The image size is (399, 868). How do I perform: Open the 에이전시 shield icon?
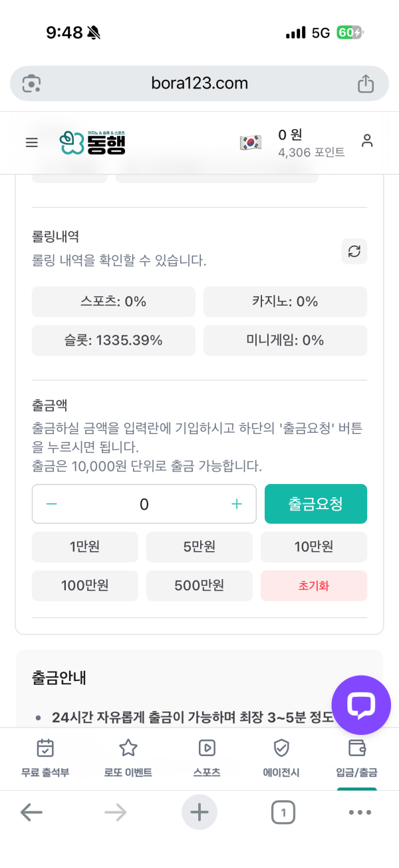click(281, 748)
